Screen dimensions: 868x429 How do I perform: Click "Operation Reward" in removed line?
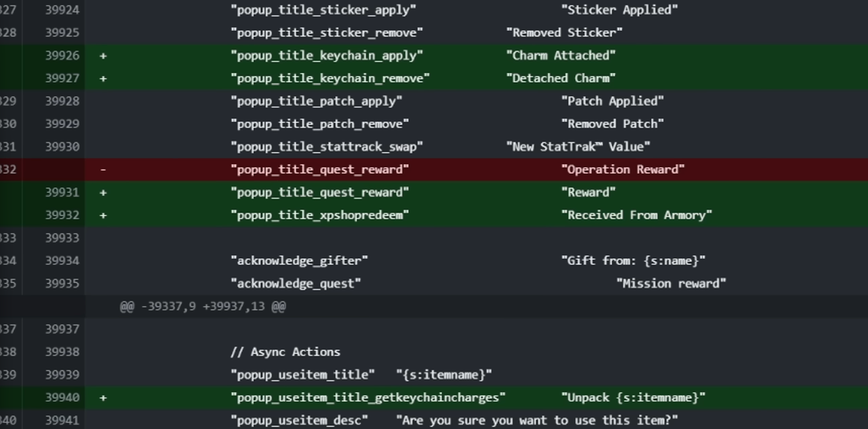[x=623, y=170]
